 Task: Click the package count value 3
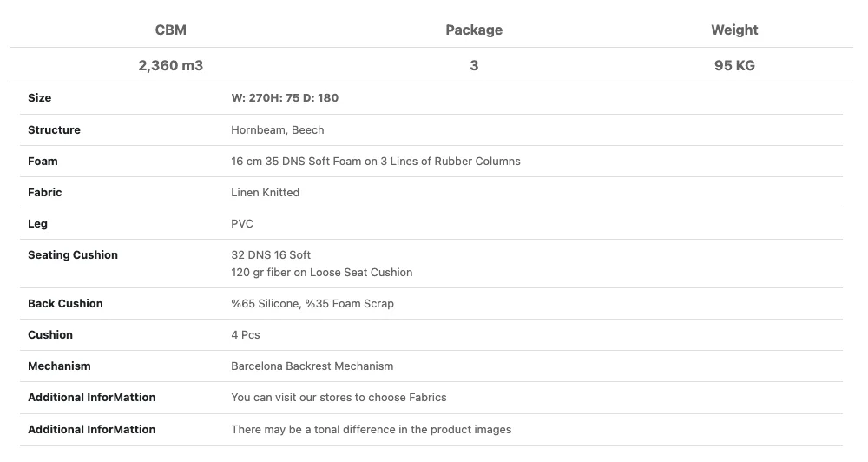474,65
